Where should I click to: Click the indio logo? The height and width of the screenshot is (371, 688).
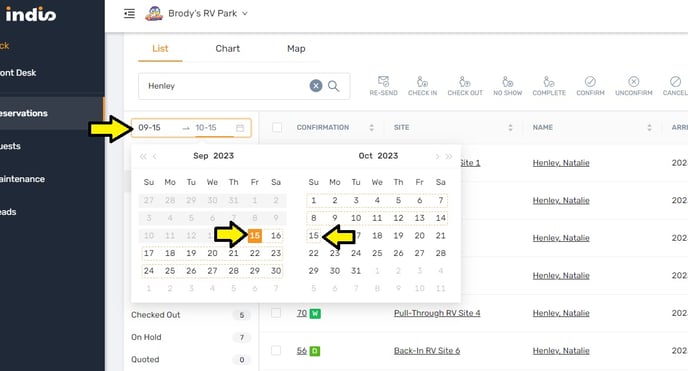point(30,14)
